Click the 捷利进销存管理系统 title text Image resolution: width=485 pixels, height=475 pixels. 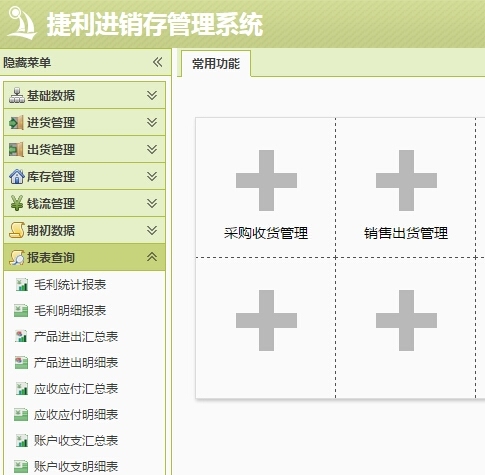pos(155,24)
